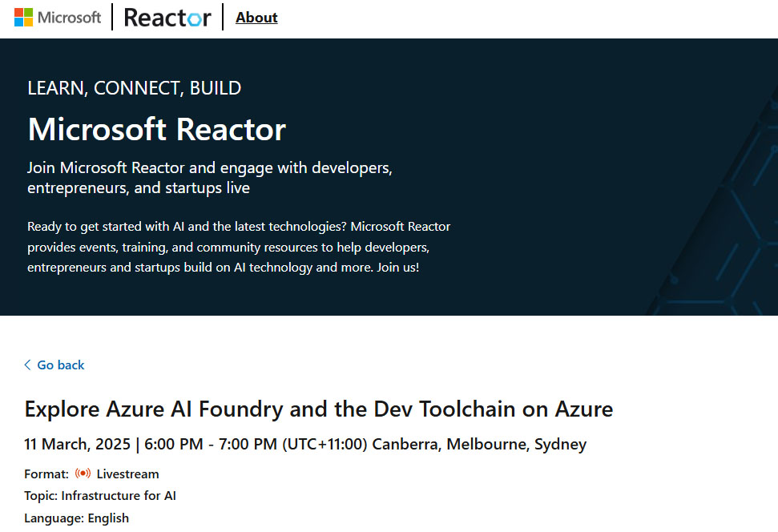Click 'Join Microsoft Reactor and engage' subtitle
Viewport: 778px width, 532px height.
tap(210, 178)
